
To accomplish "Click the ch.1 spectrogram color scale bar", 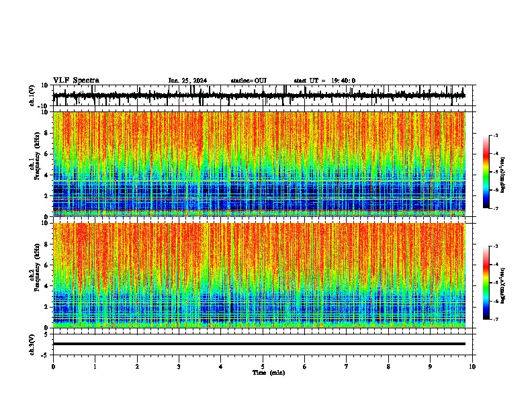I will tap(486, 172).
